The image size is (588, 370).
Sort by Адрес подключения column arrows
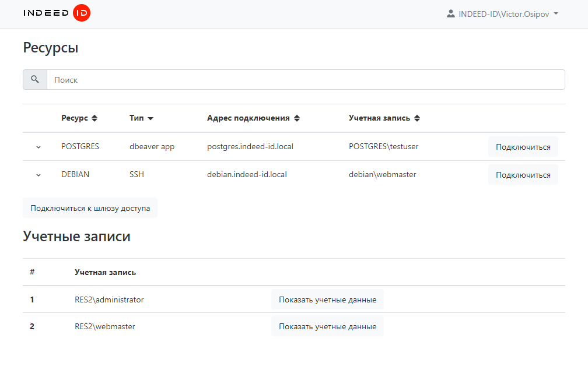[x=296, y=118]
